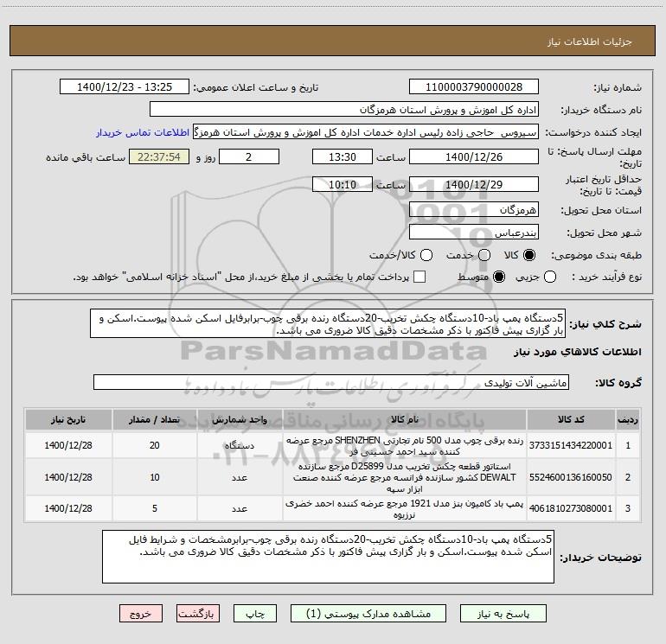Viewport: 666px width, 644px height.
Task: Click quantity 20 in row 1
Action: pyautogui.click(x=155, y=445)
